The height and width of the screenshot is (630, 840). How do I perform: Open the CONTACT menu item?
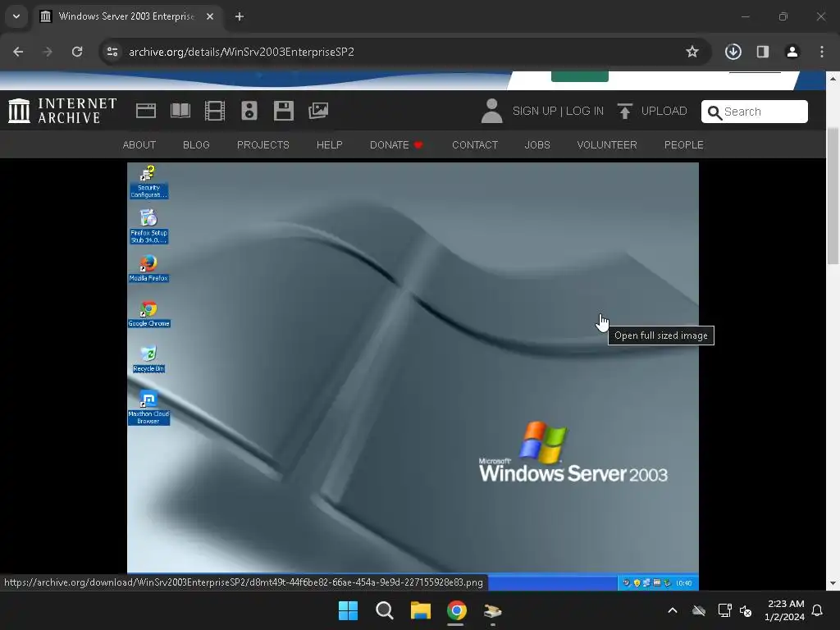(475, 144)
